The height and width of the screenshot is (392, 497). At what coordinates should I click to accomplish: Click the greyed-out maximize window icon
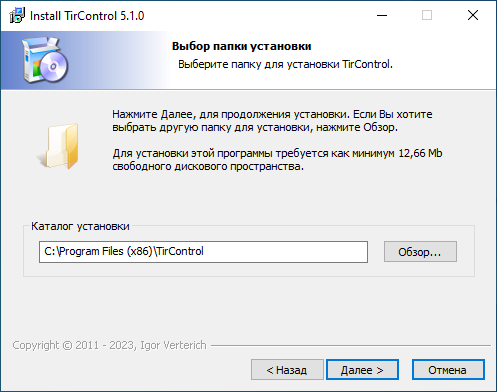click(427, 15)
